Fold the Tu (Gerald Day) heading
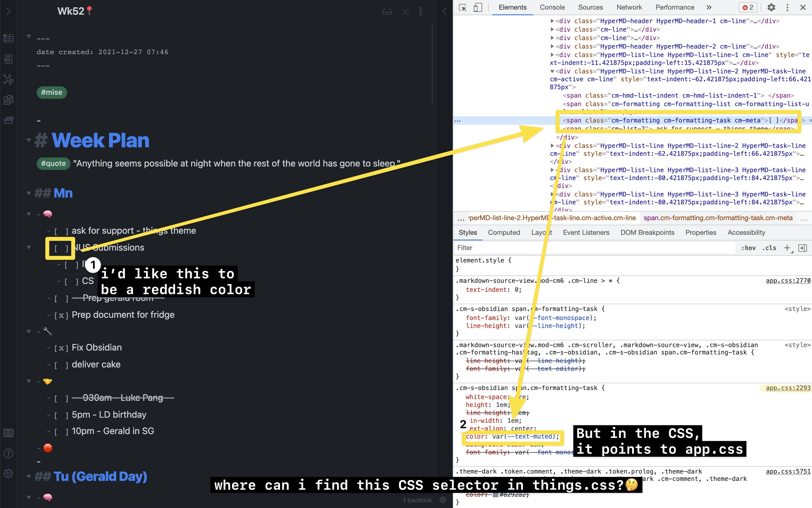This screenshot has width=812, height=508. click(x=29, y=476)
